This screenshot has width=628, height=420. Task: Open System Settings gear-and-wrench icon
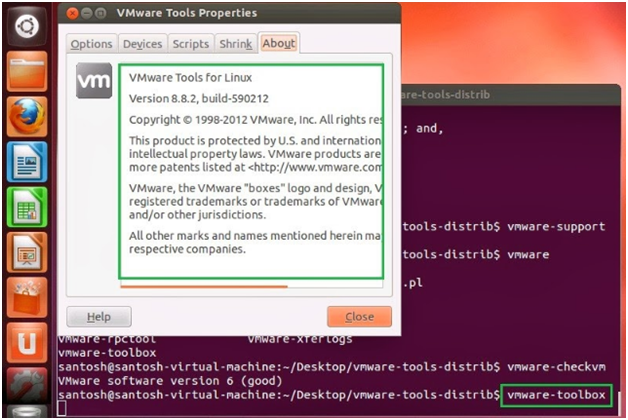pos(27,386)
